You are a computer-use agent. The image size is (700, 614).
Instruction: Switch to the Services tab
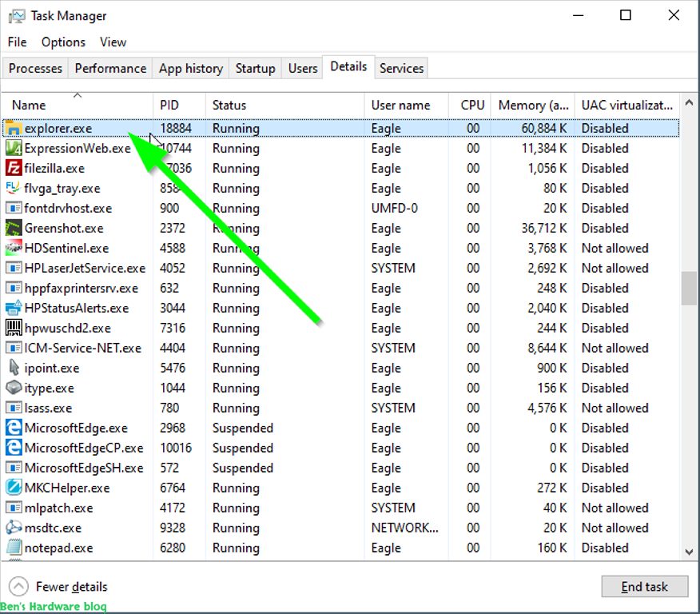[401, 68]
